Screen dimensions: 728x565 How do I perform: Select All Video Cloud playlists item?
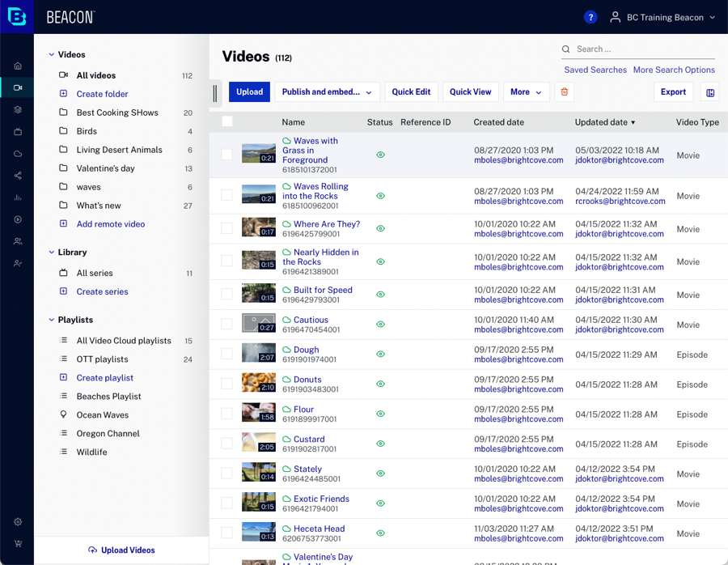point(124,341)
